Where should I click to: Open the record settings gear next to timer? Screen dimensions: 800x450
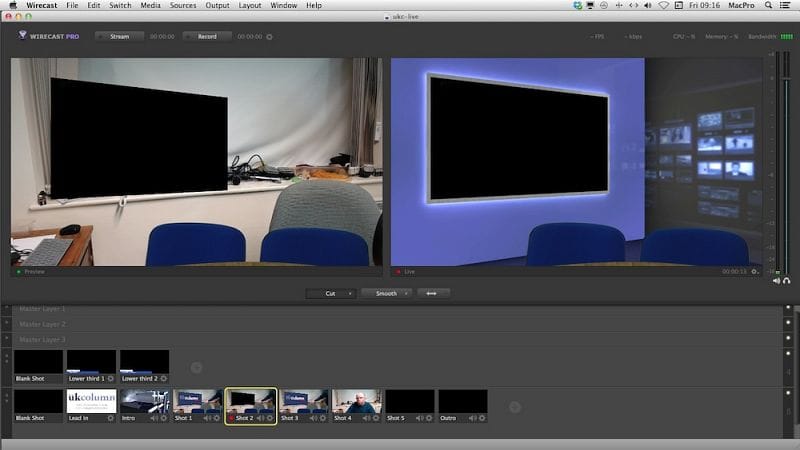[x=269, y=37]
